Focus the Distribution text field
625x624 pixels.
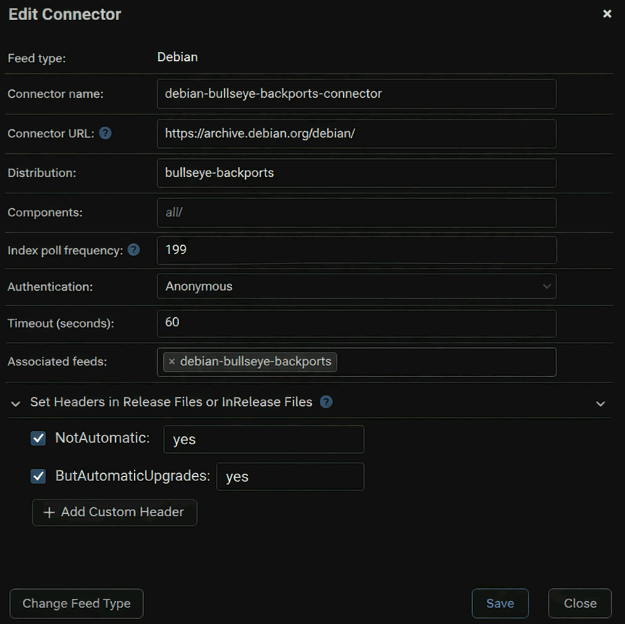(356, 172)
